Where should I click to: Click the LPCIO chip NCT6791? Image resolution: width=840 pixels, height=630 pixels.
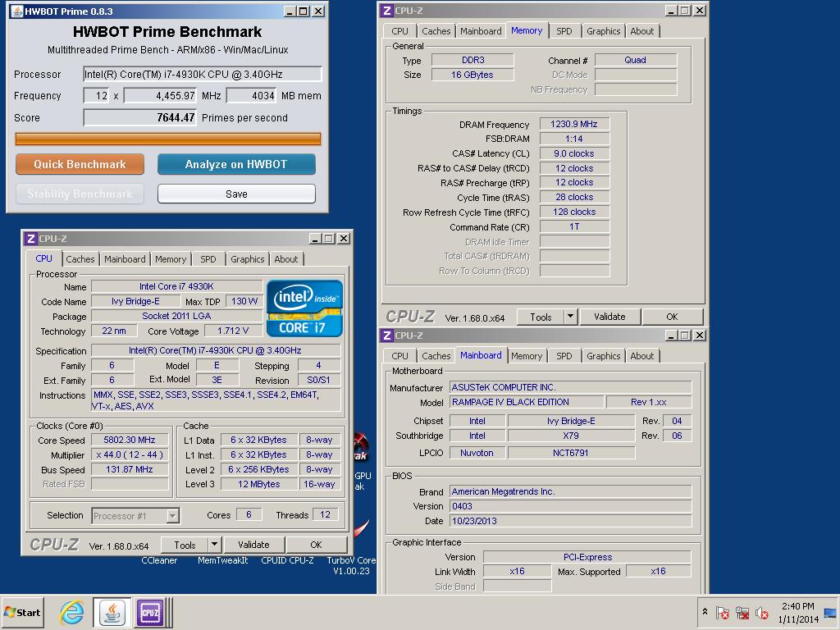pos(571,453)
